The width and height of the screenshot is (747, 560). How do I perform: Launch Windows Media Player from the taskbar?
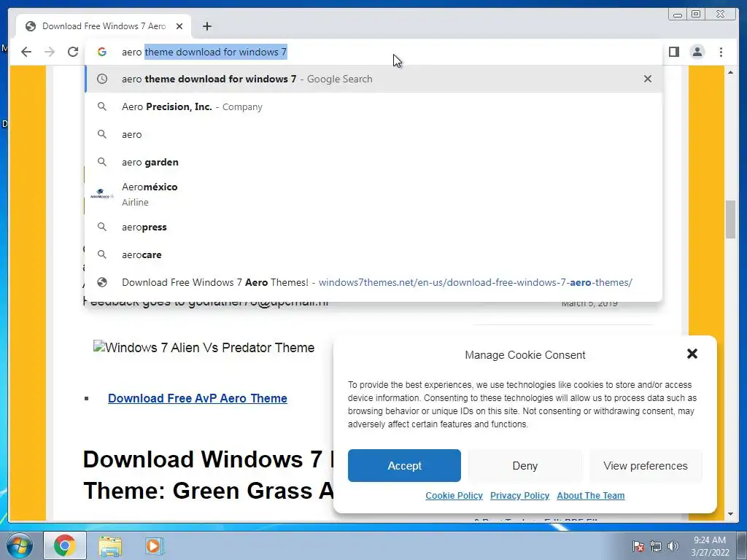154,545
